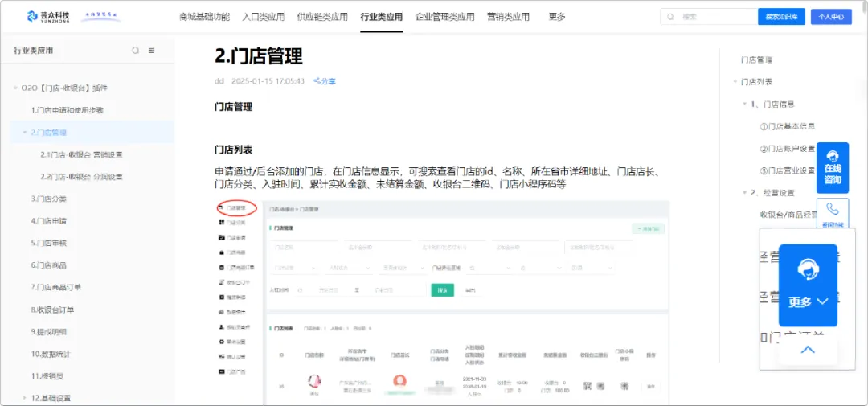
Task: Collapse the 2.门店管理 sidebar node
Action: click(24, 133)
